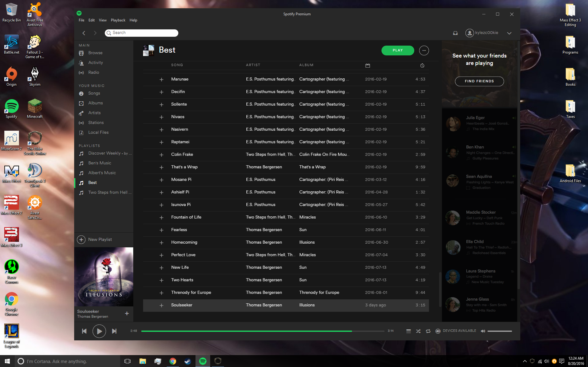
Task: Toggle shuffle playback
Action: click(418, 331)
